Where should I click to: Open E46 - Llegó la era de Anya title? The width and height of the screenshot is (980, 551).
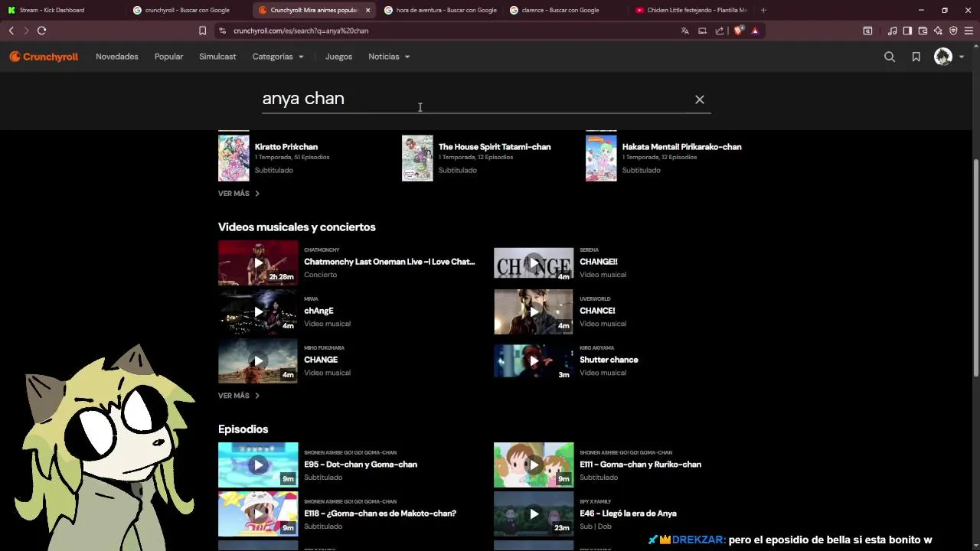point(628,514)
